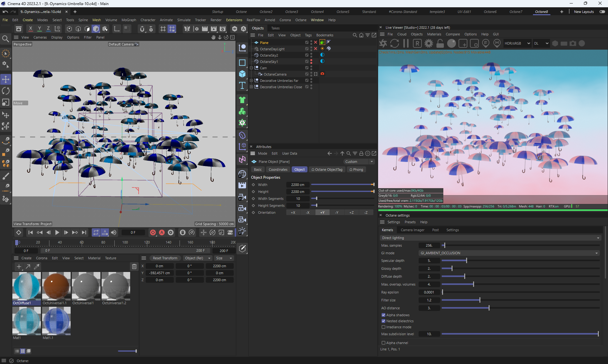This screenshot has width=608, height=364.
Task: Delete material with trash icon in Material Manager
Action: tap(134, 267)
